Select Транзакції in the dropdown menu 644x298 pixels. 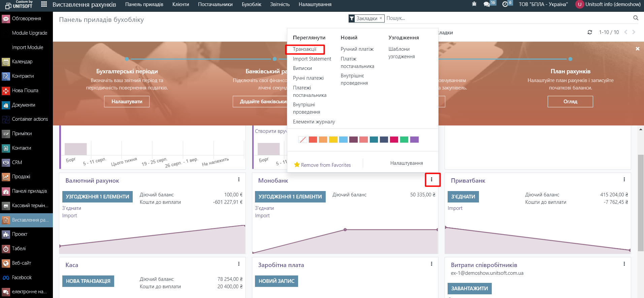click(304, 49)
